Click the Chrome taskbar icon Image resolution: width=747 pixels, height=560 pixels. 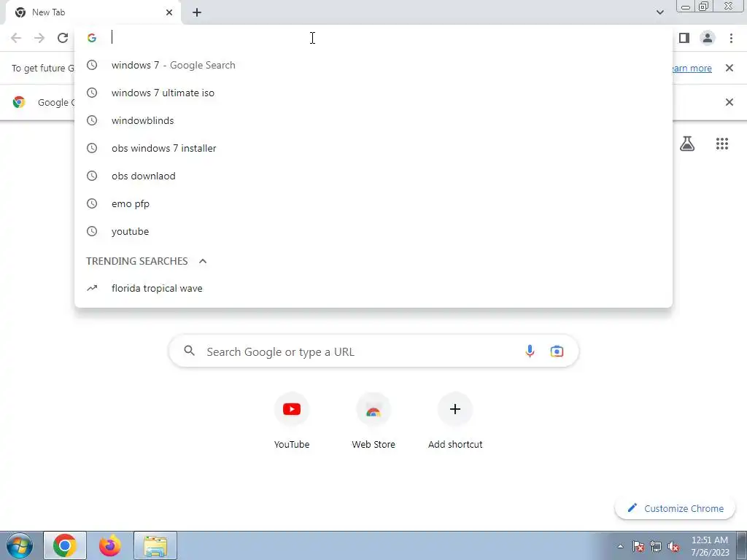pos(65,545)
